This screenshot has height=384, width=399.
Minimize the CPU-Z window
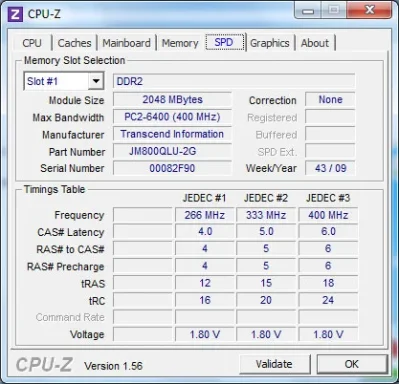(308, 10)
